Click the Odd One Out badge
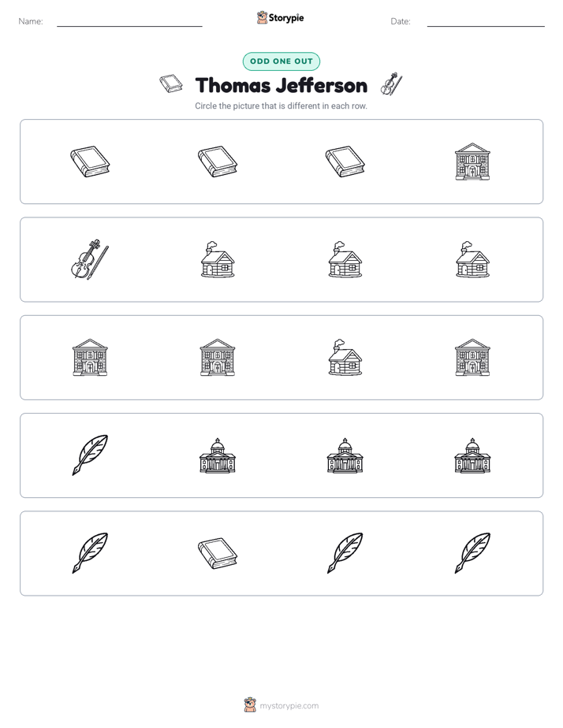The height and width of the screenshot is (728, 563). click(281, 61)
